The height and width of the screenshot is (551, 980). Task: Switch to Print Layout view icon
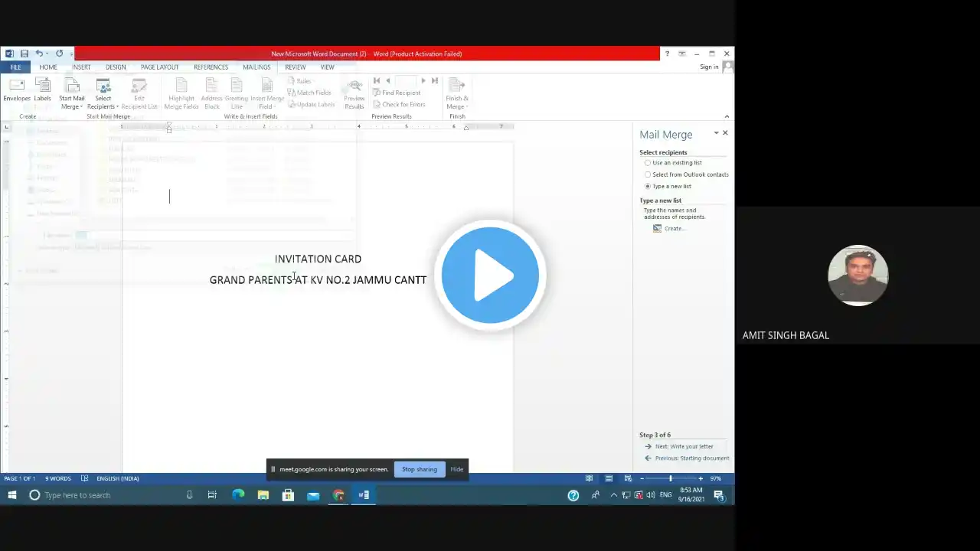(609, 478)
